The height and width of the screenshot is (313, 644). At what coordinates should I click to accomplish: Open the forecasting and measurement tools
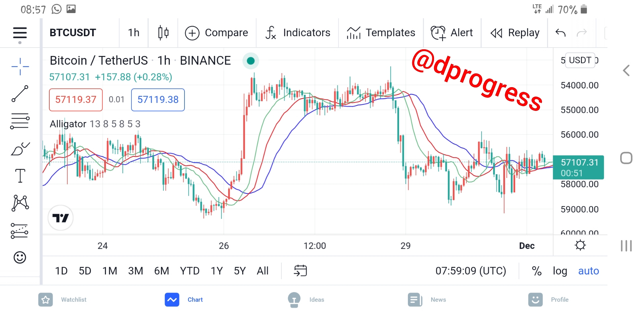click(19, 231)
